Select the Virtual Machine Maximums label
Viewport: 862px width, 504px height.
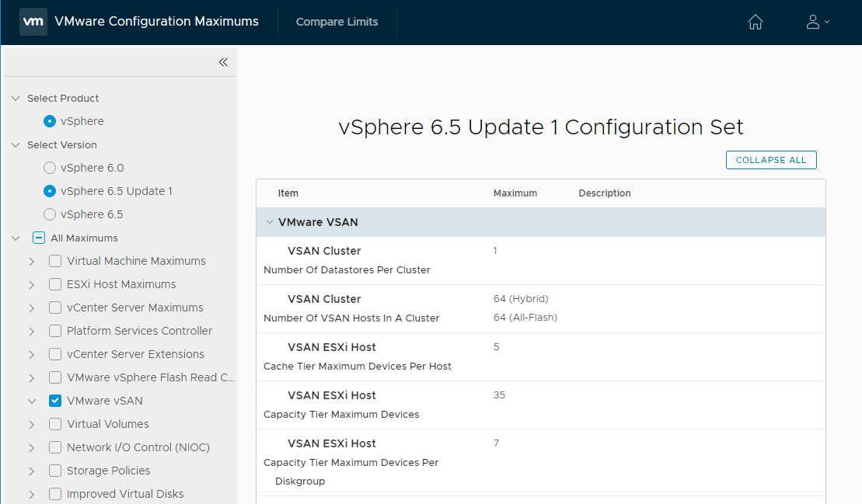tap(136, 262)
